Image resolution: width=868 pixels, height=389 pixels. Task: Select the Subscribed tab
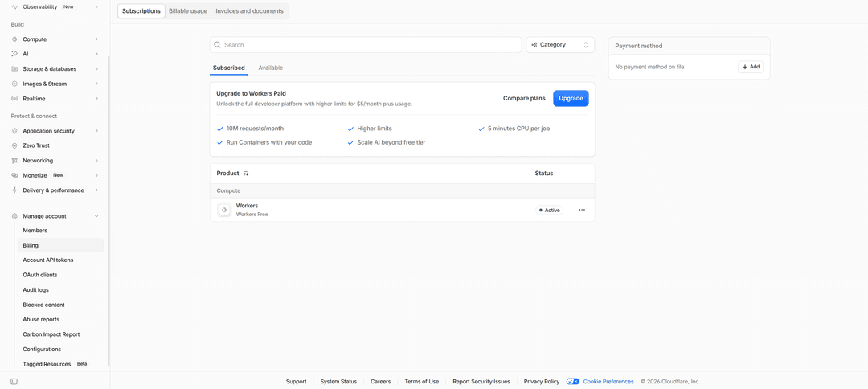point(228,68)
